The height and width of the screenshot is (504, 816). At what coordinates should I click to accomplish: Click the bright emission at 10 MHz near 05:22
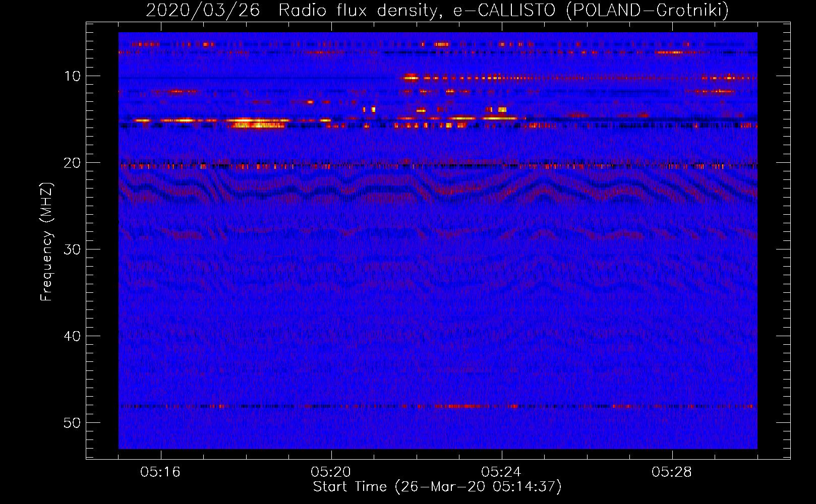[x=411, y=78]
